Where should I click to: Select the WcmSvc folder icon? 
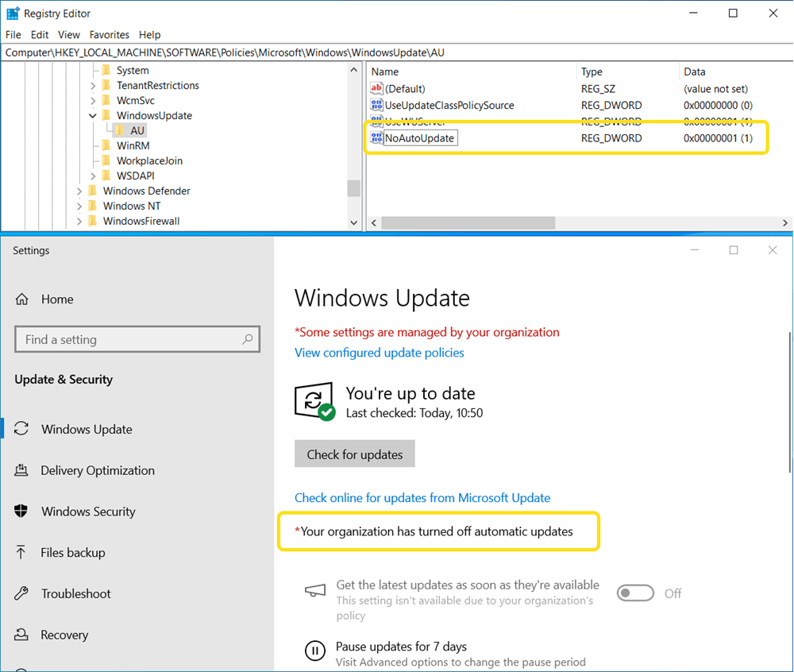point(106,100)
